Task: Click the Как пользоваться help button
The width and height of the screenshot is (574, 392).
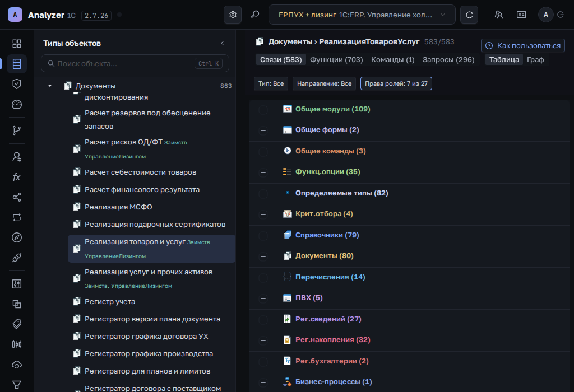Action: pyautogui.click(x=523, y=46)
